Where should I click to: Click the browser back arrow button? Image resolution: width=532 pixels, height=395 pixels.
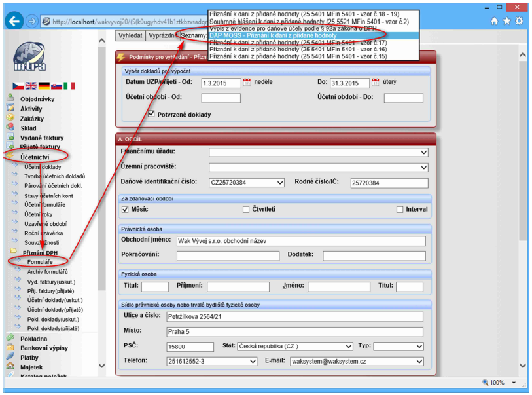pos(14,21)
